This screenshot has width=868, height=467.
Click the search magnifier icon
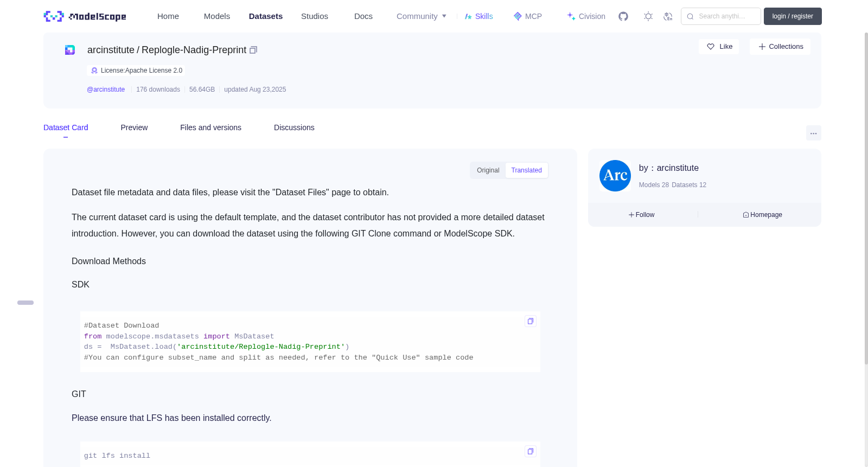tap(690, 16)
